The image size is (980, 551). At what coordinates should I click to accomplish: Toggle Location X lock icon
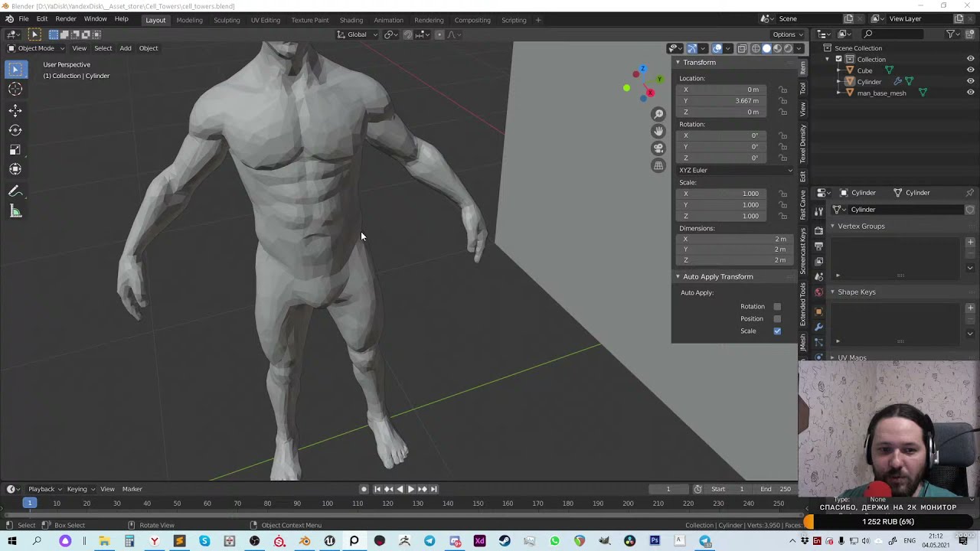click(x=782, y=90)
